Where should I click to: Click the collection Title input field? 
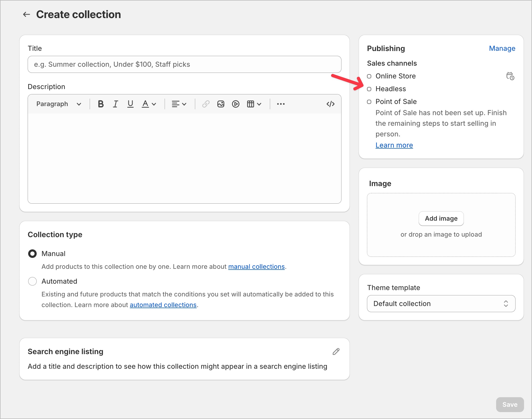(x=184, y=64)
